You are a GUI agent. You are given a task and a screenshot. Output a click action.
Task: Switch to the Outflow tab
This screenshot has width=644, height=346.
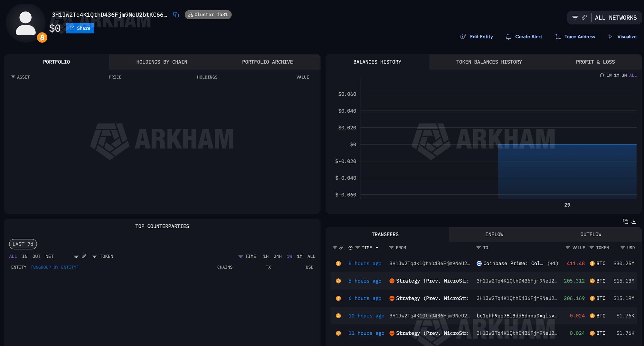pos(591,234)
